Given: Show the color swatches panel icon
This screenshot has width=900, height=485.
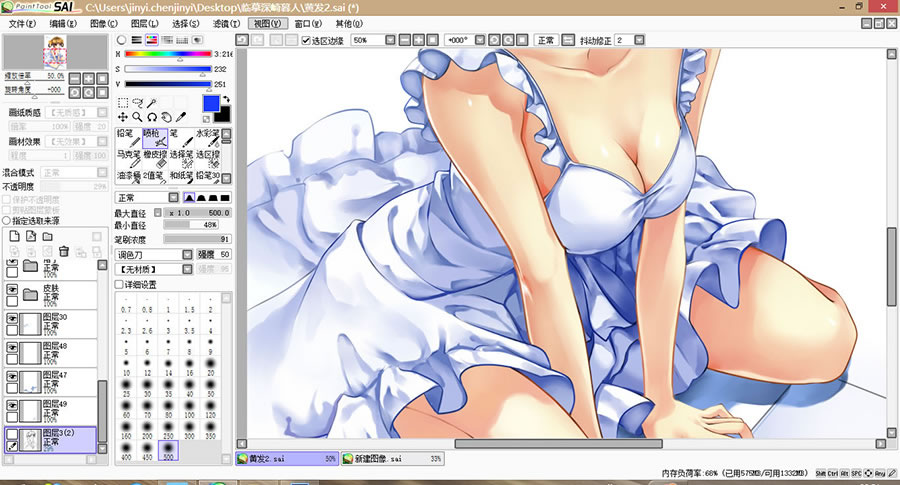Looking at the screenshot, I should tap(183, 40).
